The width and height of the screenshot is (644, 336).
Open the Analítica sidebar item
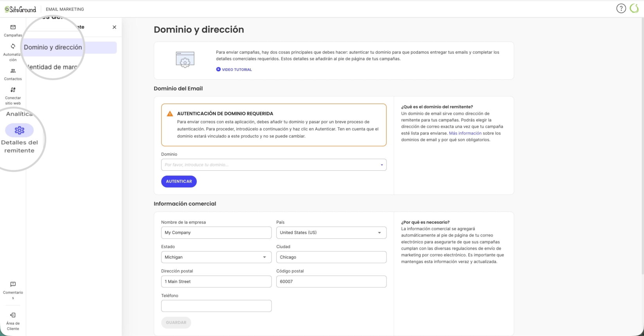pyautogui.click(x=19, y=114)
